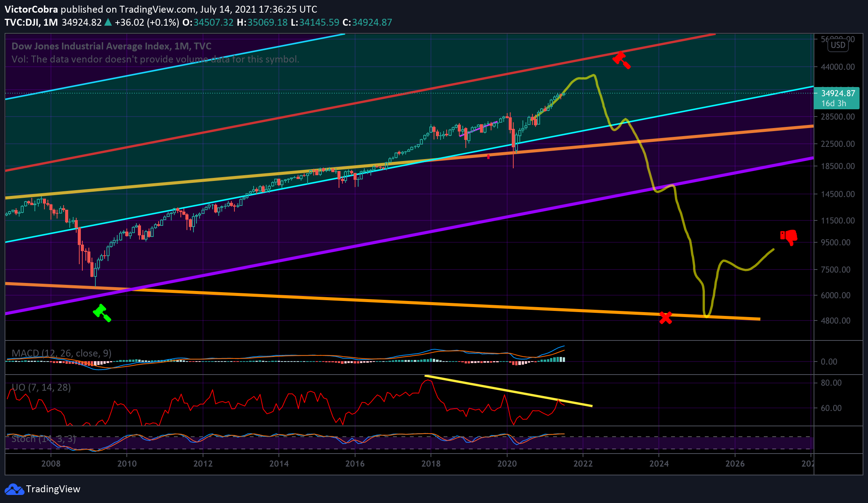The image size is (868, 503).
Task: Click the 2008 label on the time axis
Action: pos(51,464)
